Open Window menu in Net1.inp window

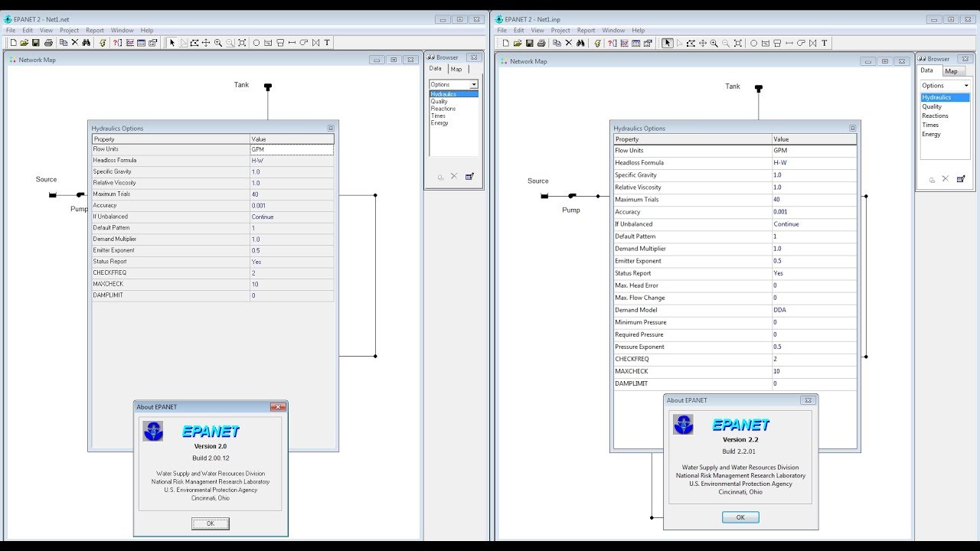[613, 31]
